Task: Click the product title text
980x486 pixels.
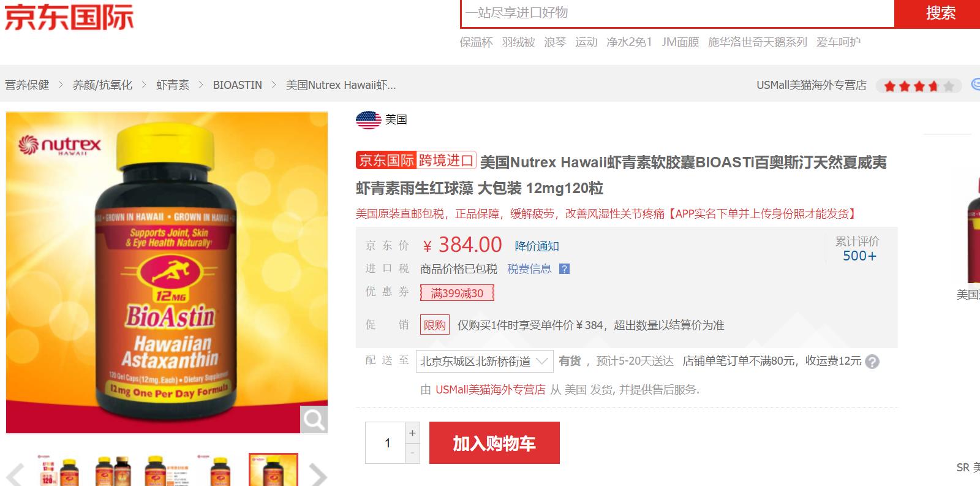Action: (x=622, y=175)
